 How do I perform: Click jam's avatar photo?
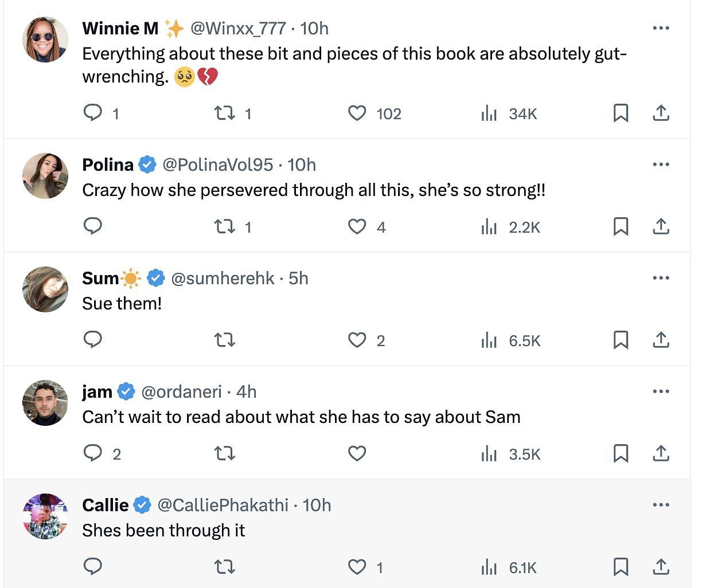(45, 403)
